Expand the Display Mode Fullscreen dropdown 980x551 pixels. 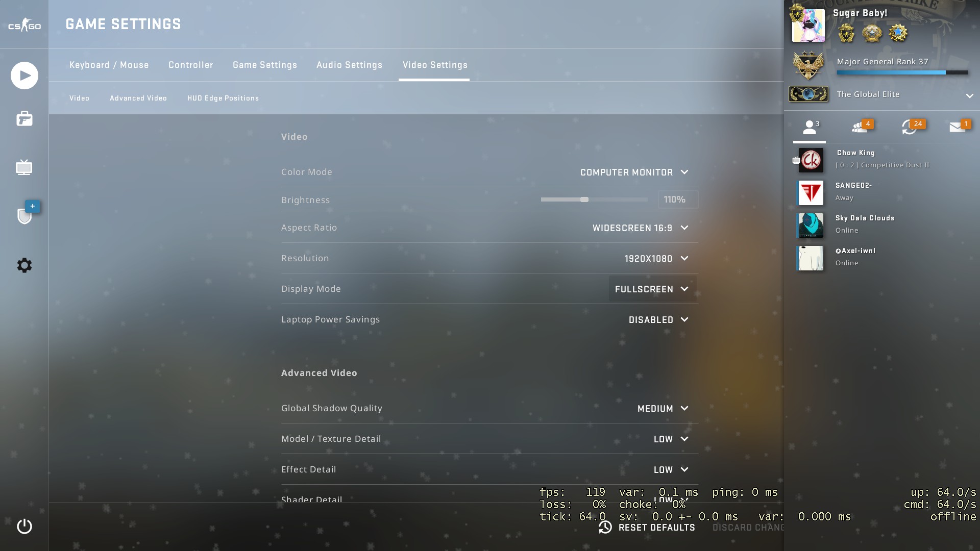pos(652,289)
